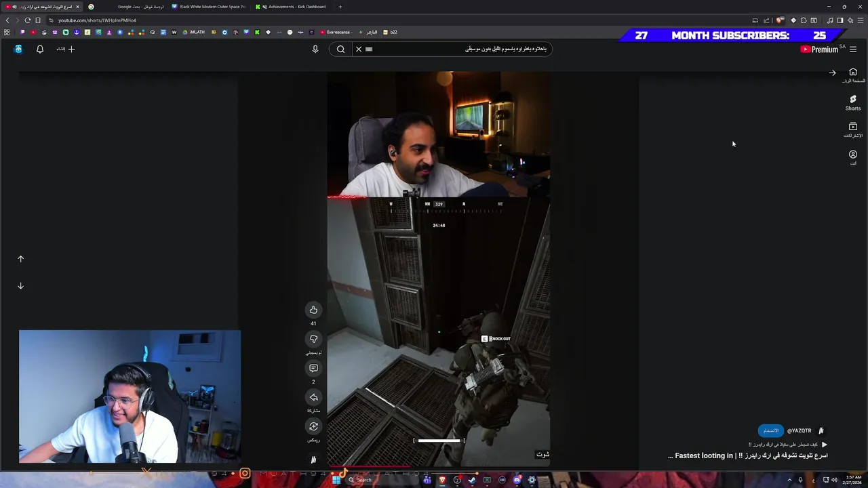The height and width of the screenshot is (488, 868).
Task: Open the linked video beside the play triangle
Action: pyautogui.click(x=783, y=445)
